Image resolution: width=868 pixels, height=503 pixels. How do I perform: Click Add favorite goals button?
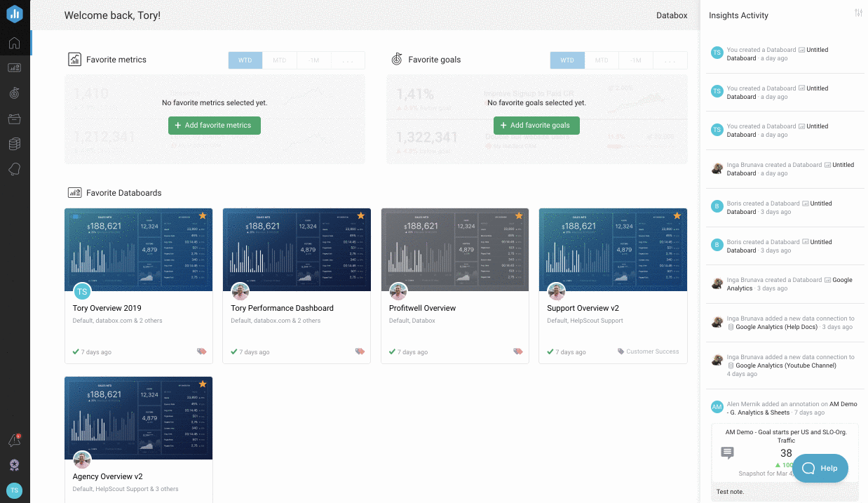(537, 125)
